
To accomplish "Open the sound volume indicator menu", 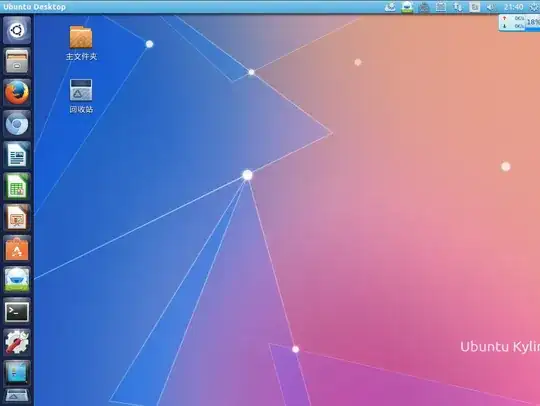I will [491, 7].
